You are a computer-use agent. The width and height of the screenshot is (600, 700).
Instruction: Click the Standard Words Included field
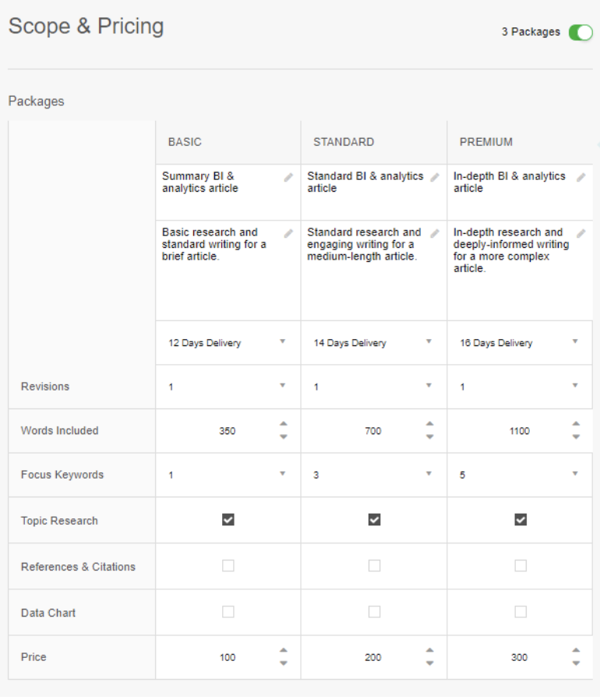[x=372, y=431]
